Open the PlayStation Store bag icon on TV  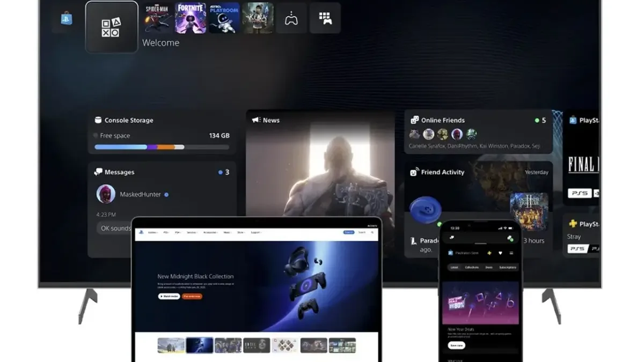click(x=67, y=19)
